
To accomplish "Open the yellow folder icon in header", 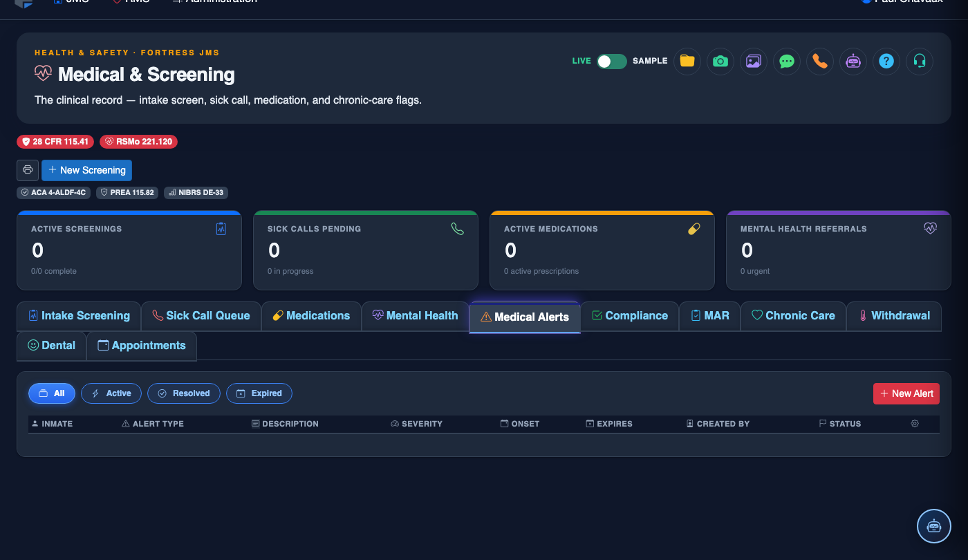I will click(687, 61).
